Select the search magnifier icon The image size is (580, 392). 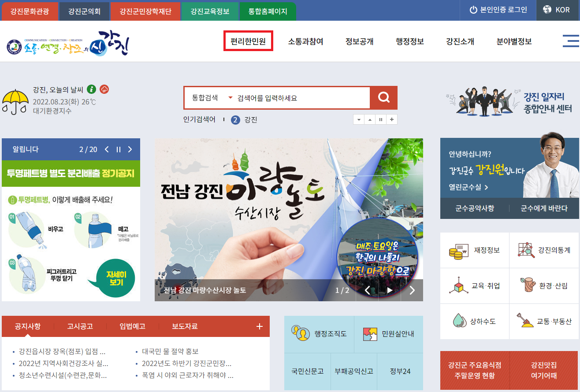click(x=384, y=97)
